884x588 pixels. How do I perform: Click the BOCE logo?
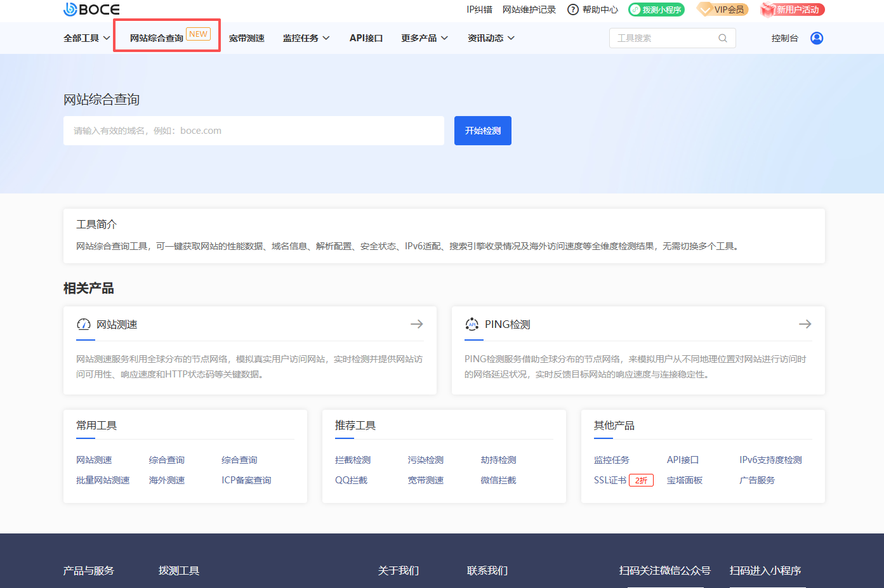click(91, 10)
